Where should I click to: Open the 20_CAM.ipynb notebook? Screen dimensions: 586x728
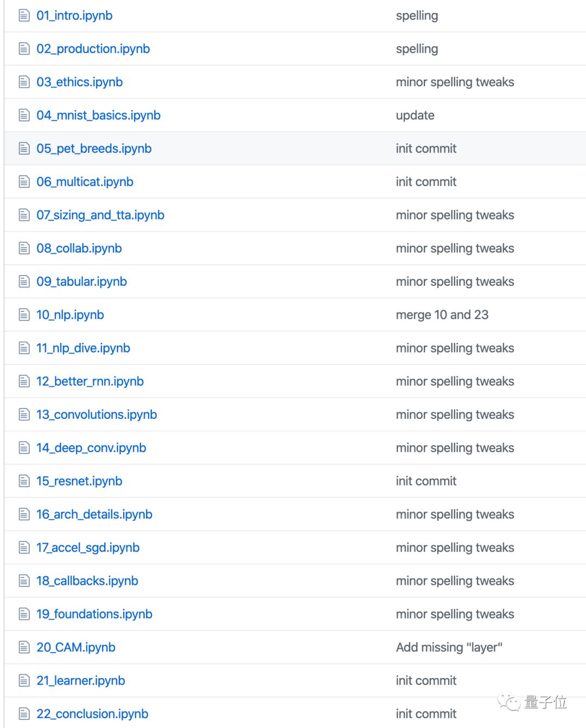click(75, 647)
